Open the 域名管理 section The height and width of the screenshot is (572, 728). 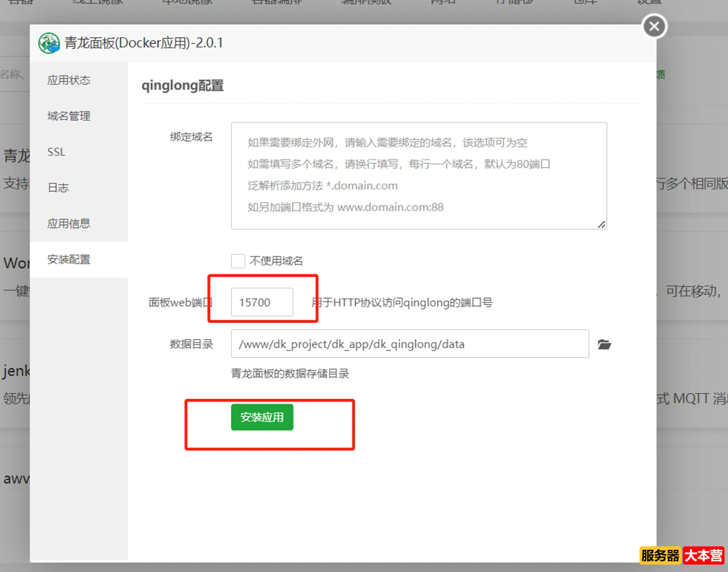coord(70,115)
